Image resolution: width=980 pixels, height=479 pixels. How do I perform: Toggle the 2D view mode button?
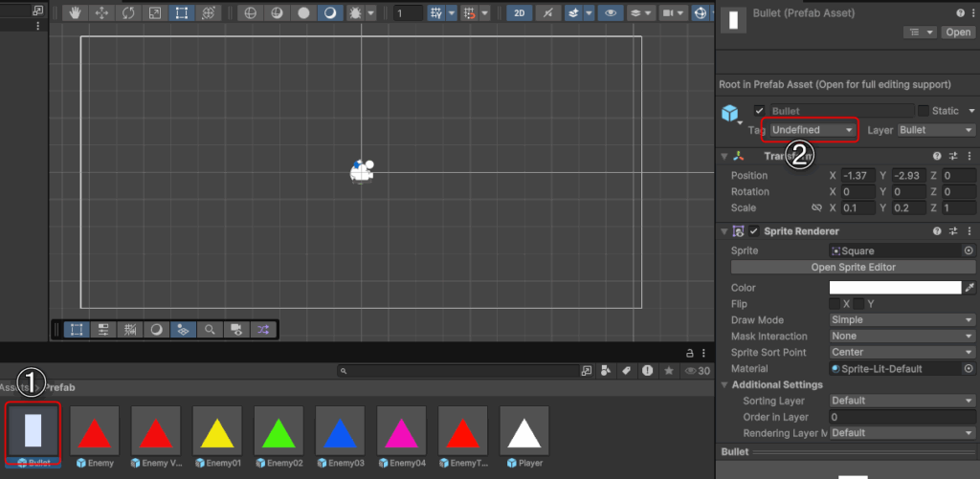[520, 13]
